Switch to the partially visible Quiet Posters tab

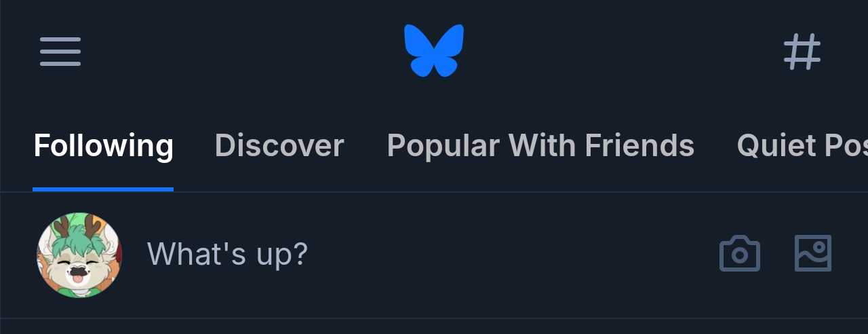[x=802, y=145]
